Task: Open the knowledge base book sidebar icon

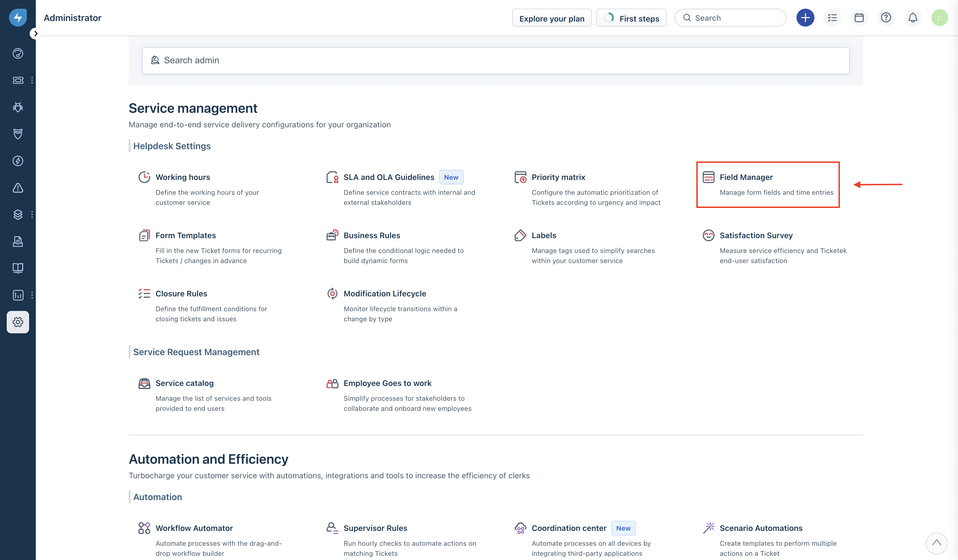Action: [18, 268]
